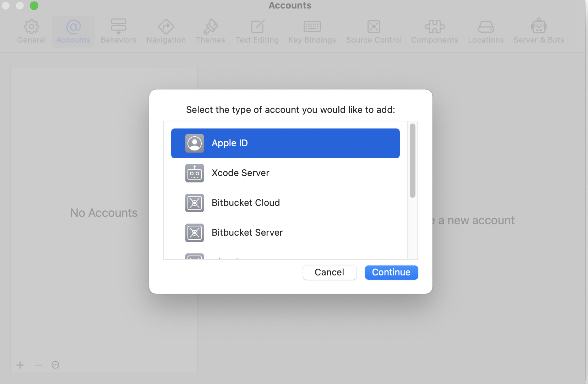
Task: Open the Key Bindings preferences
Action: click(312, 32)
